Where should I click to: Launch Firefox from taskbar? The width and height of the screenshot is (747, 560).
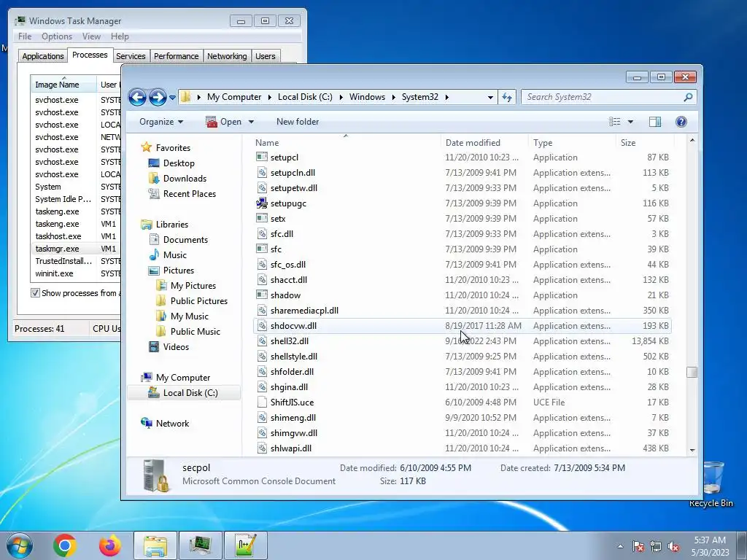point(109,545)
